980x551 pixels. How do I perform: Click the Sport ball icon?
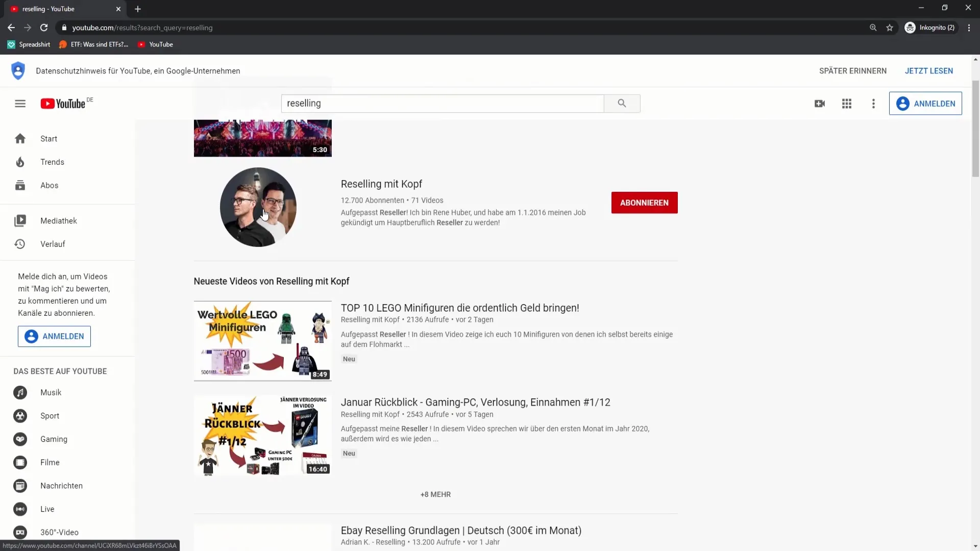coord(20,416)
